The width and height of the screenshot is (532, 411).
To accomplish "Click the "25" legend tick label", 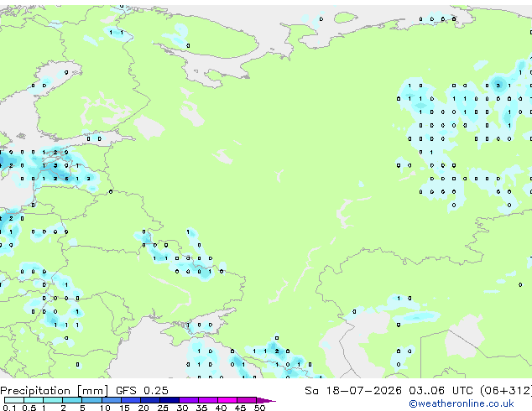I will 163,408.
